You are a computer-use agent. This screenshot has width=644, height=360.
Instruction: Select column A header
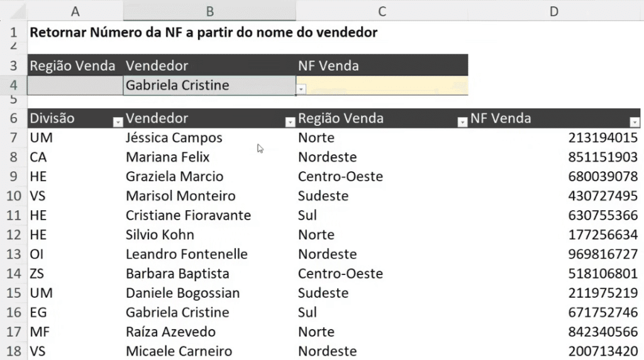[x=75, y=11]
